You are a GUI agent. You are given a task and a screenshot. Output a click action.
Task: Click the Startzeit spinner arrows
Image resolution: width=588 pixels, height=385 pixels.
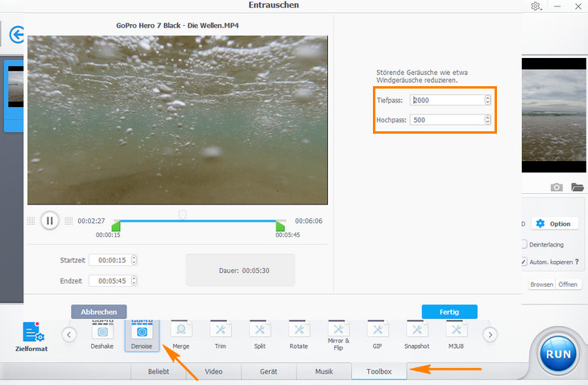click(134, 260)
